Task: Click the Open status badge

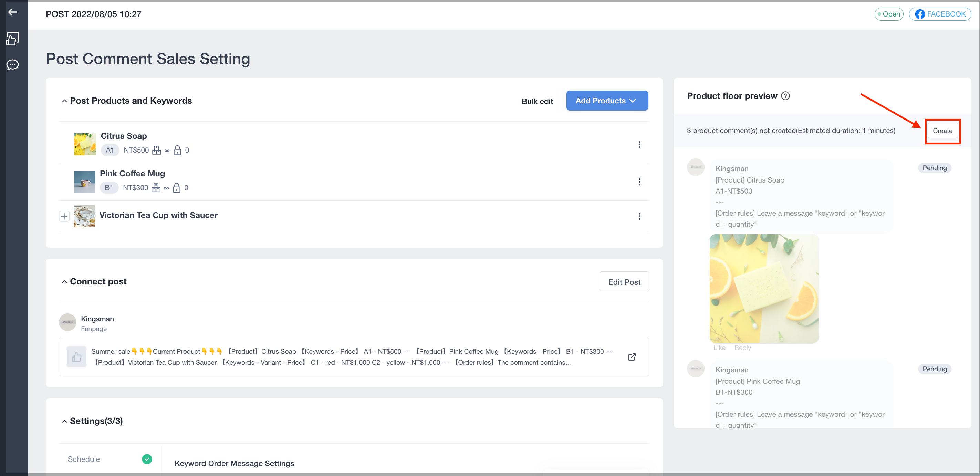Action: click(x=889, y=14)
